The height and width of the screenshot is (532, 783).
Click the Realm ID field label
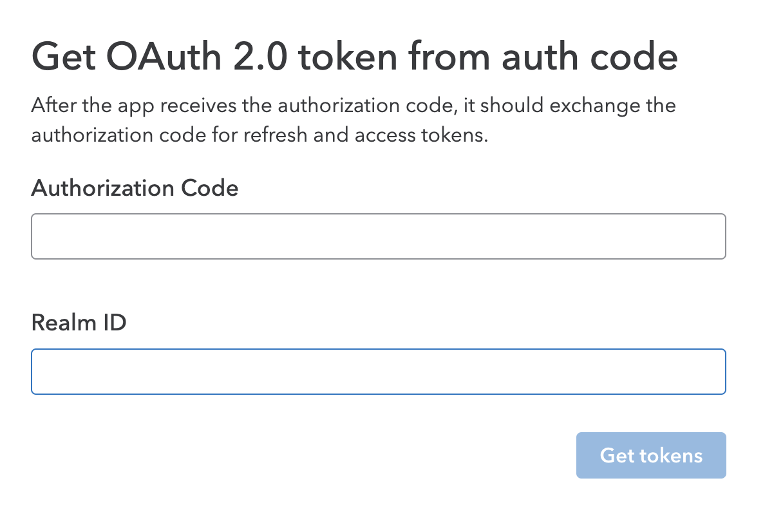click(79, 323)
